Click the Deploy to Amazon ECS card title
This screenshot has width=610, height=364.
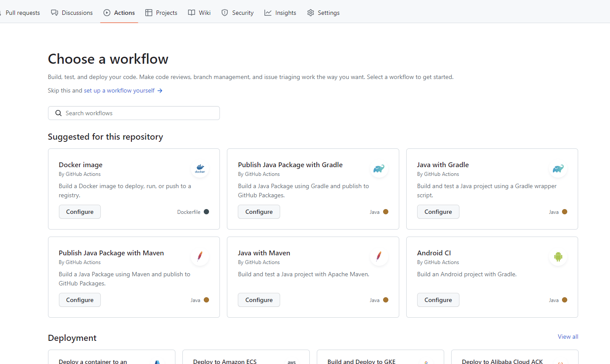click(225, 361)
